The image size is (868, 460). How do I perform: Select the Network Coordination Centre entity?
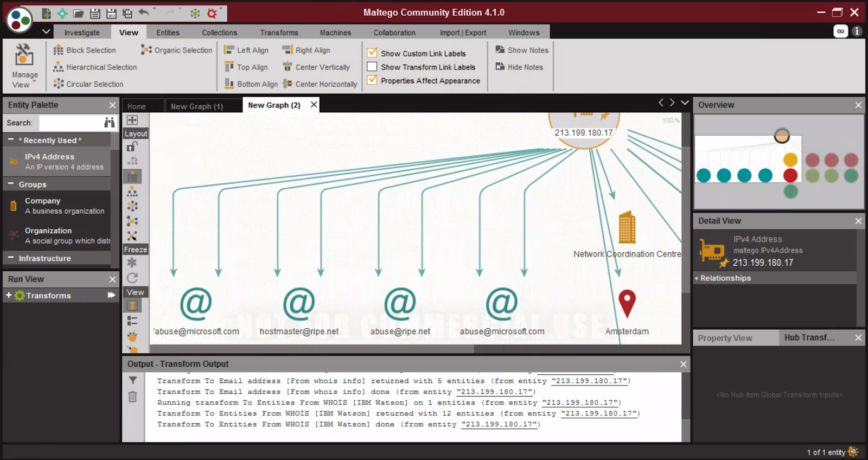(x=627, y=235)
